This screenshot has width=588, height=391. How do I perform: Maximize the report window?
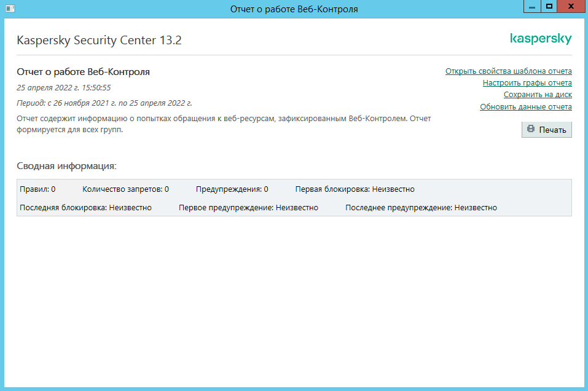(x=549, y=6)
